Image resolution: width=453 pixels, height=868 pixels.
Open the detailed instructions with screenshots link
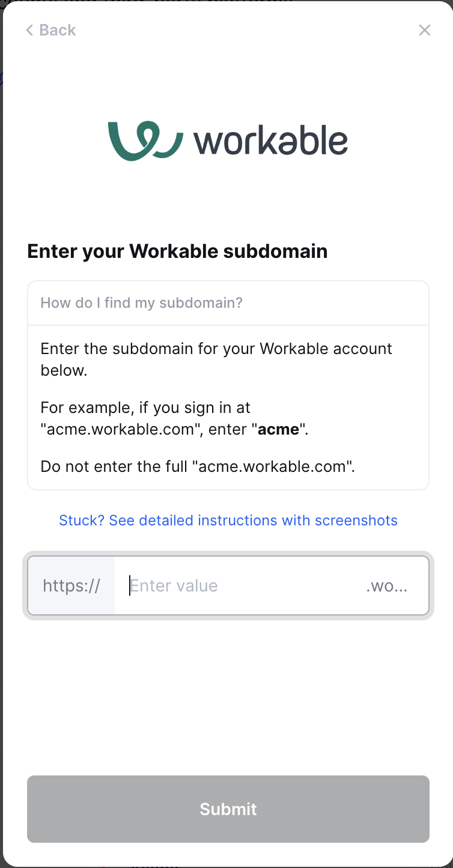[x=228, y=520]
